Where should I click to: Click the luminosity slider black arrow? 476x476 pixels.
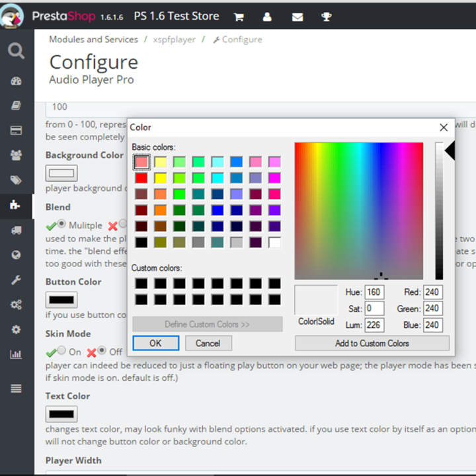450,150
